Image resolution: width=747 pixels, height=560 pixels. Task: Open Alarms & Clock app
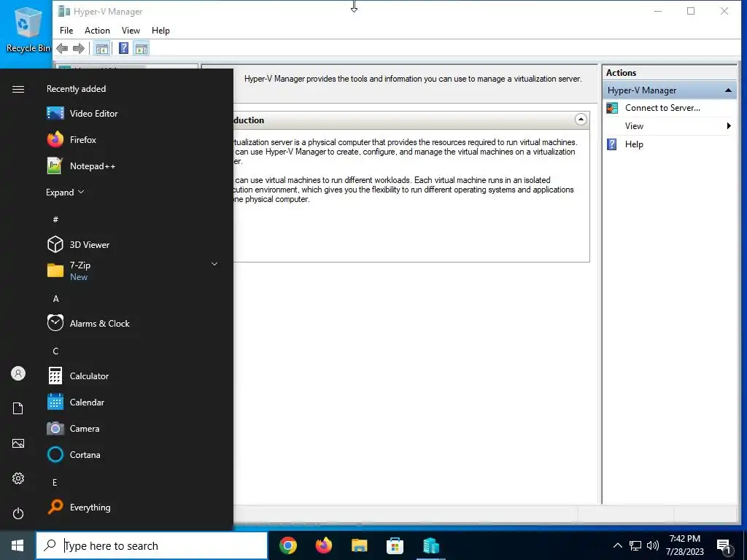(133, 323)
